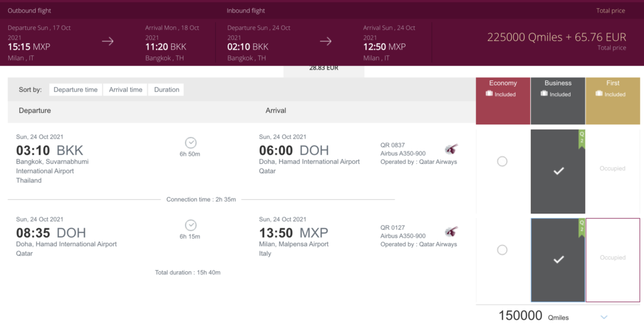Click the occupied First cell for QR 0127
Screen dimensions: 644x326
click(613, 260)
